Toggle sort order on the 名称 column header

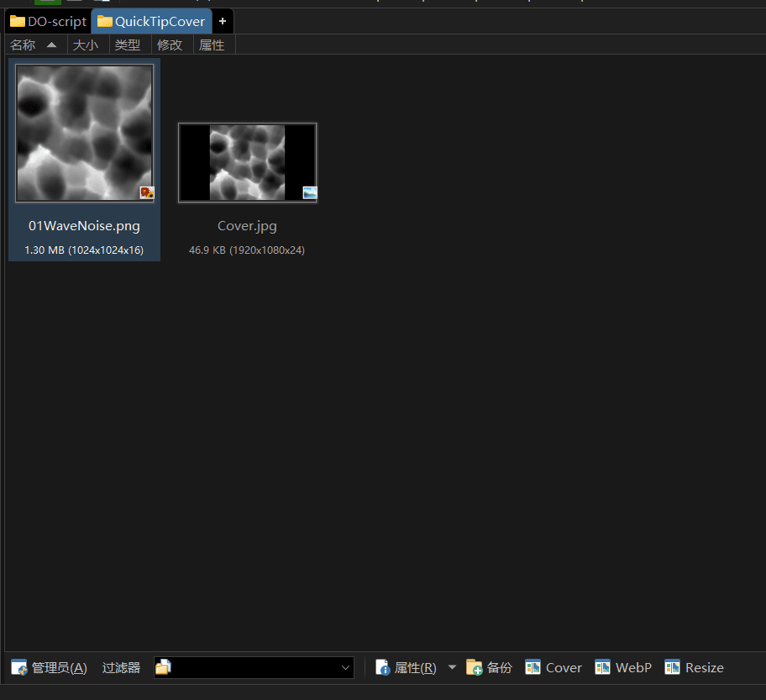[34, 45]
